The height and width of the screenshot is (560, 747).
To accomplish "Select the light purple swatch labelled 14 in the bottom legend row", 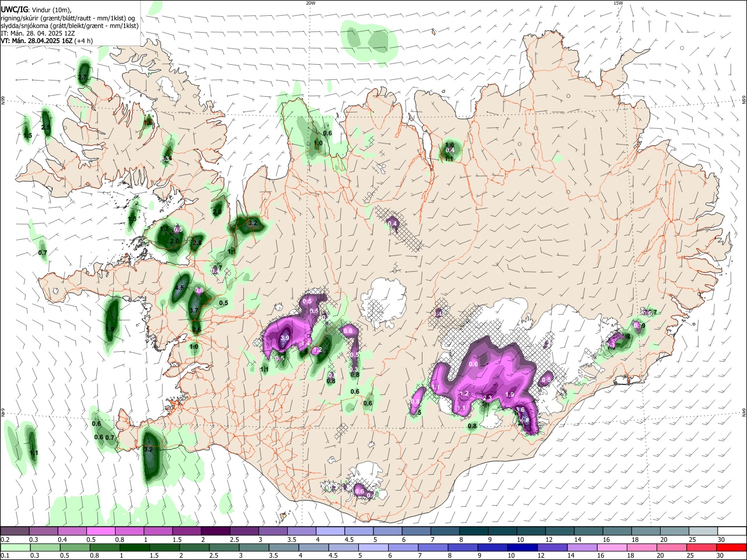I will (x=581, y=547).
